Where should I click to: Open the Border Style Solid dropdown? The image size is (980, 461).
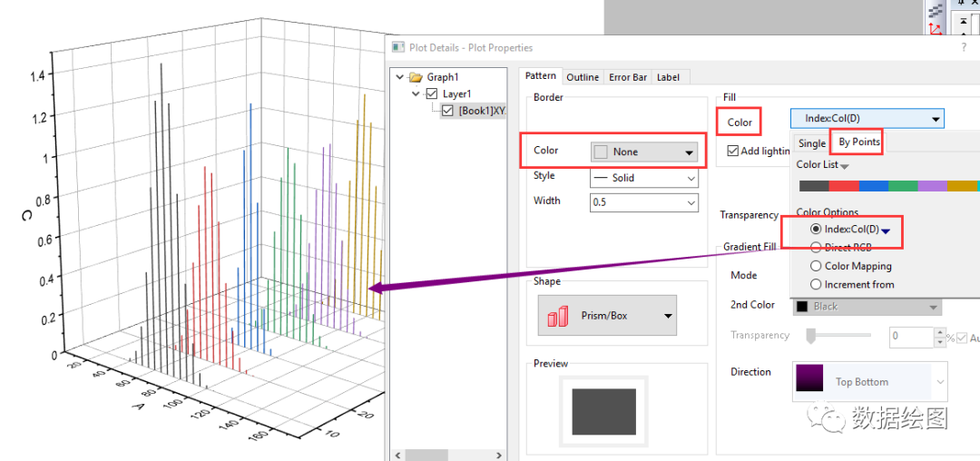pyautogui.click(x=643, y=178)
